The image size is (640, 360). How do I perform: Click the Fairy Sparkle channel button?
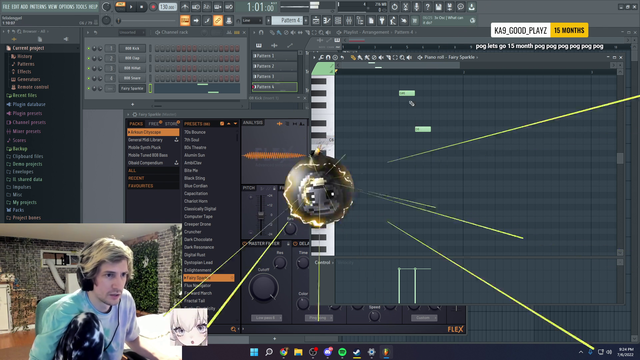(132, 88)
